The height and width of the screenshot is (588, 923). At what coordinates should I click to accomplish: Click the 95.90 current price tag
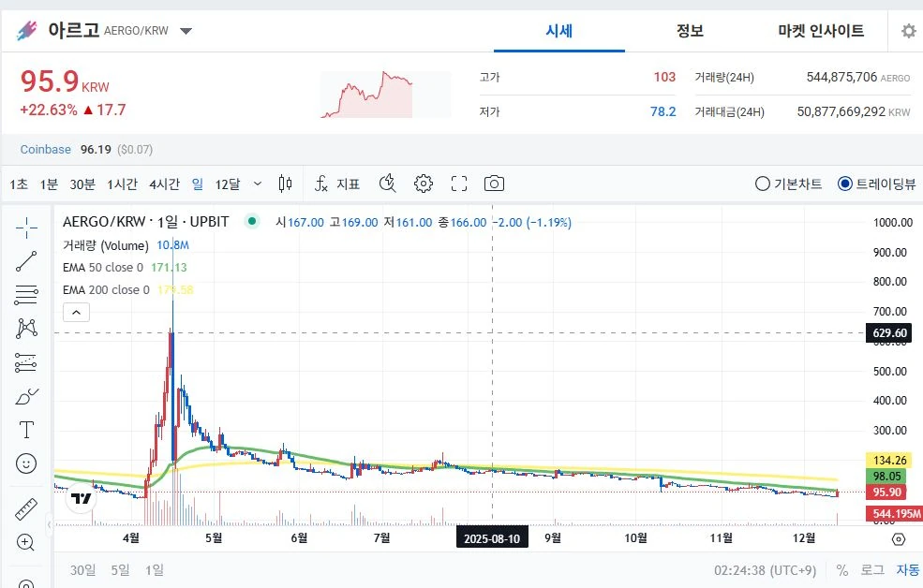point(886,492)
